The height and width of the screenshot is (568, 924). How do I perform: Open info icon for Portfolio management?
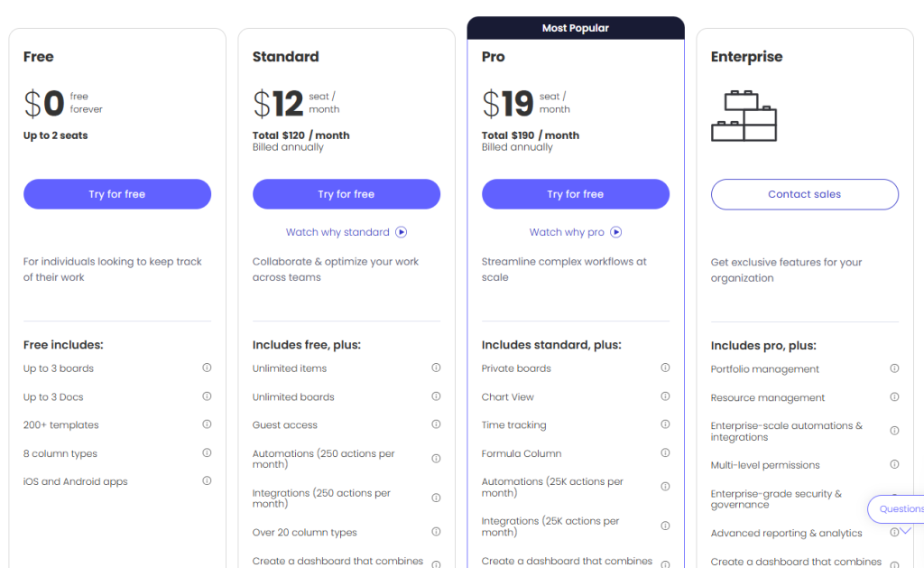tap(894, 368)
